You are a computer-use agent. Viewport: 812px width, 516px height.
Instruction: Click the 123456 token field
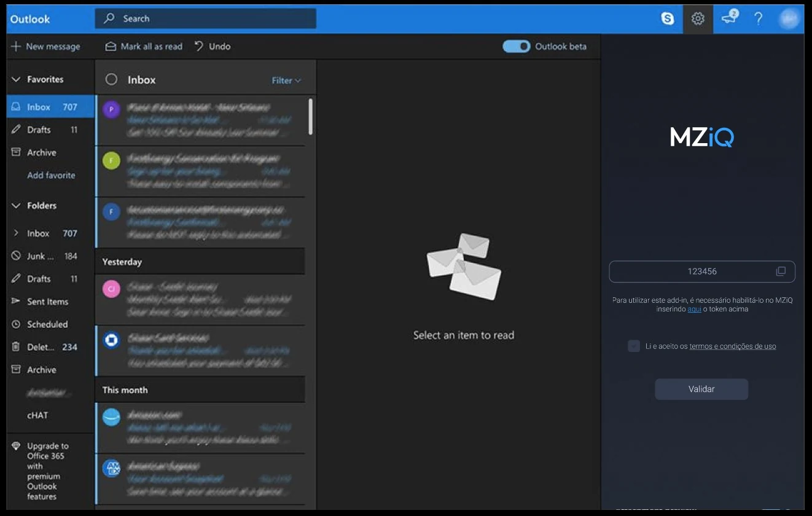tap(702, 272)
